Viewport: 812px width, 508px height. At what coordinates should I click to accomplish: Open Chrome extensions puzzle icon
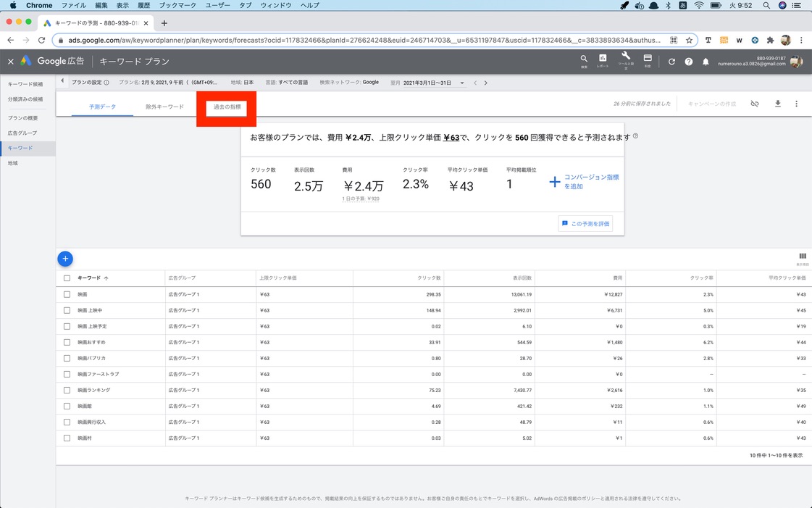pos(771,40)
